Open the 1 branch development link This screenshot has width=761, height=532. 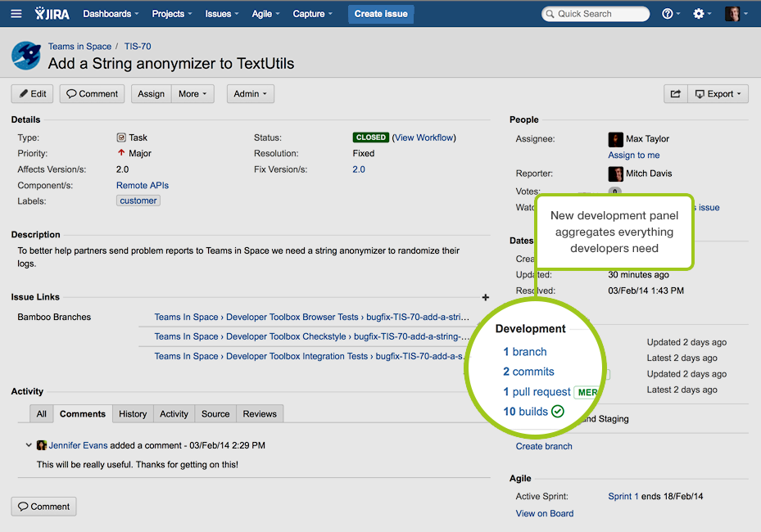524,352
